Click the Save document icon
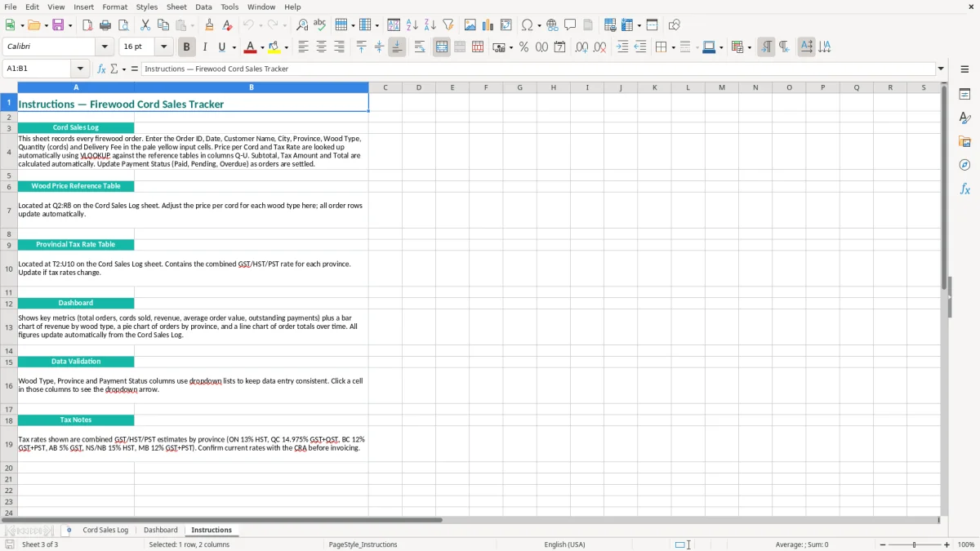 tap(58, 25)
